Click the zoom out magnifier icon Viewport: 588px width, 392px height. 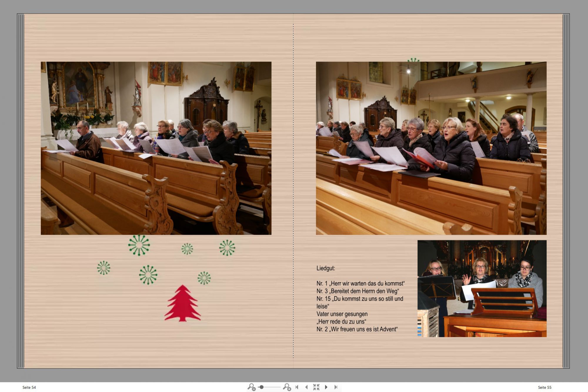tap(251, 387)
